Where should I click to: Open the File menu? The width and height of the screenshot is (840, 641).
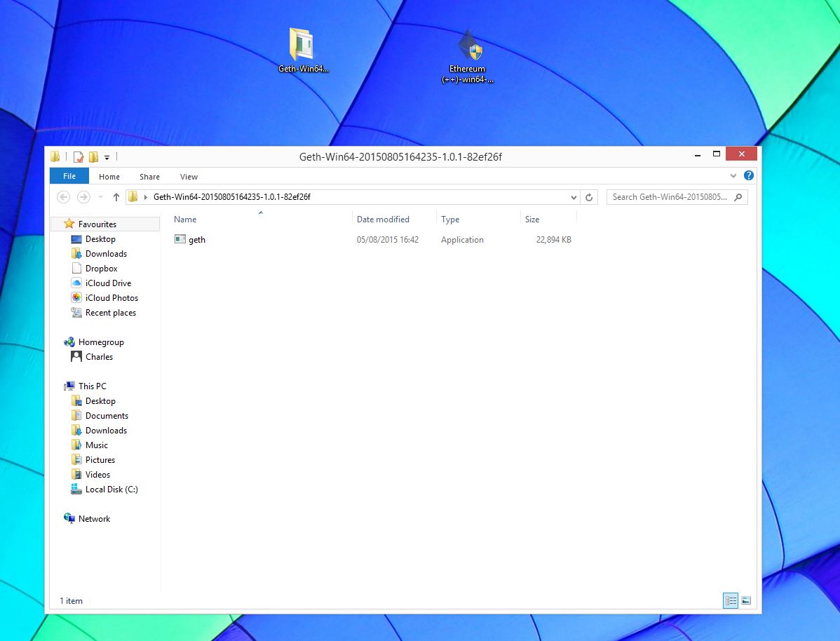tap(69, 176)
